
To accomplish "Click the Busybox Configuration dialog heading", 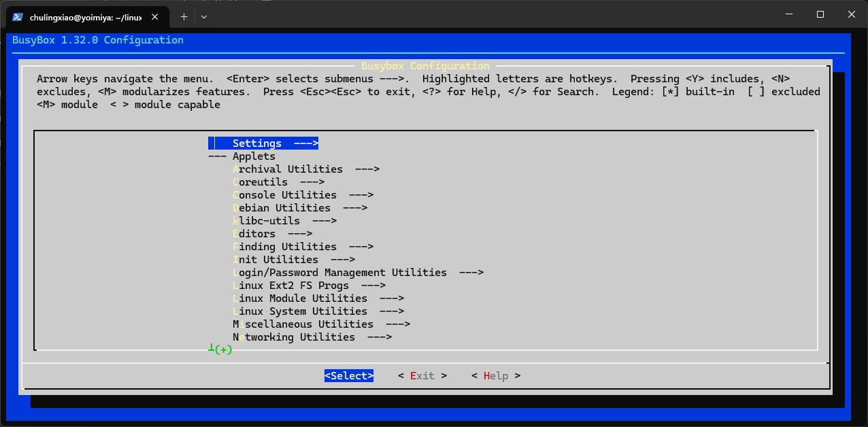I will (x=425, y=66).
